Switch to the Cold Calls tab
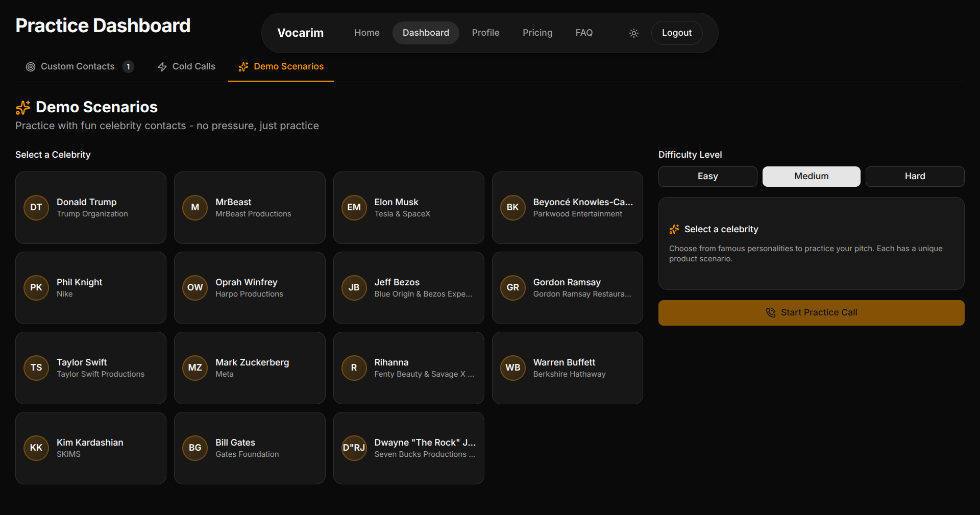 click(186, 67)
